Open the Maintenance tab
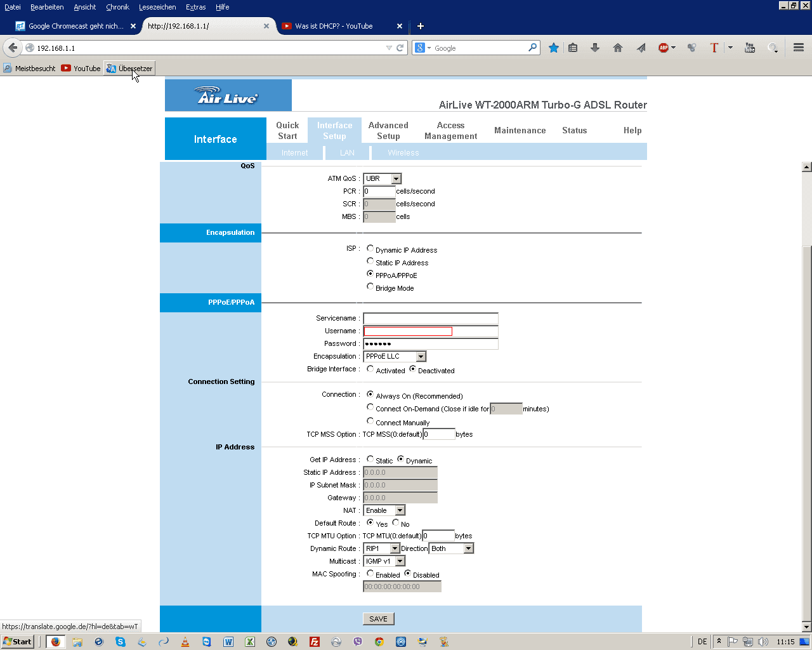 click(520, 131)
